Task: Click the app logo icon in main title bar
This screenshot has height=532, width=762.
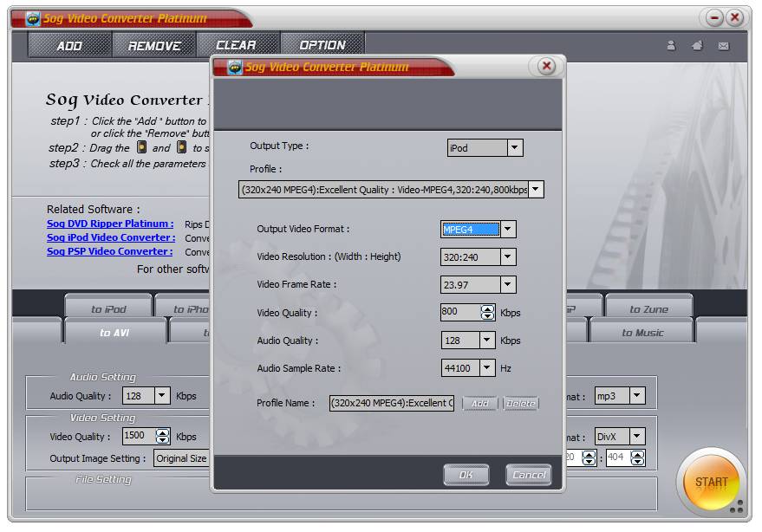Action: [33, 18]
